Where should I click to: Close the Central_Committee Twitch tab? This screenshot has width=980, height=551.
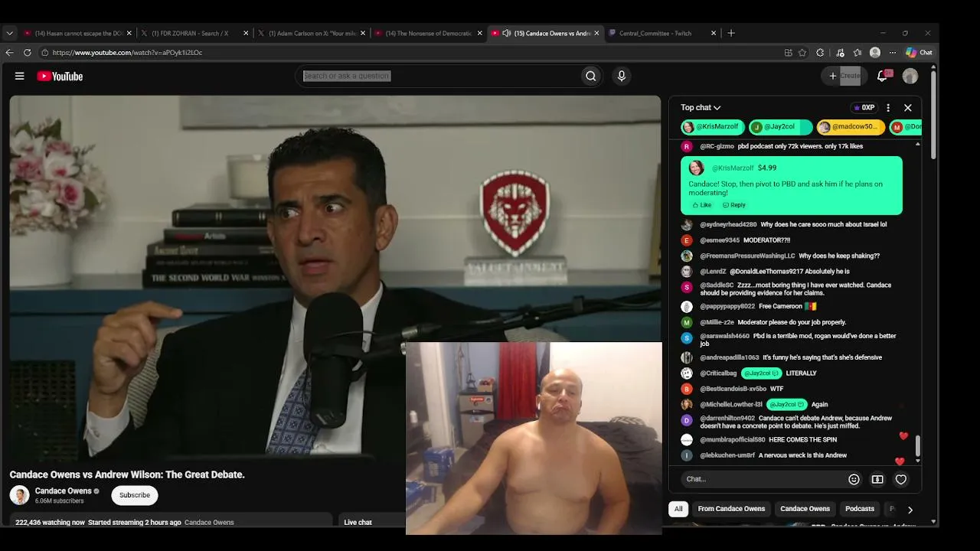714,33
